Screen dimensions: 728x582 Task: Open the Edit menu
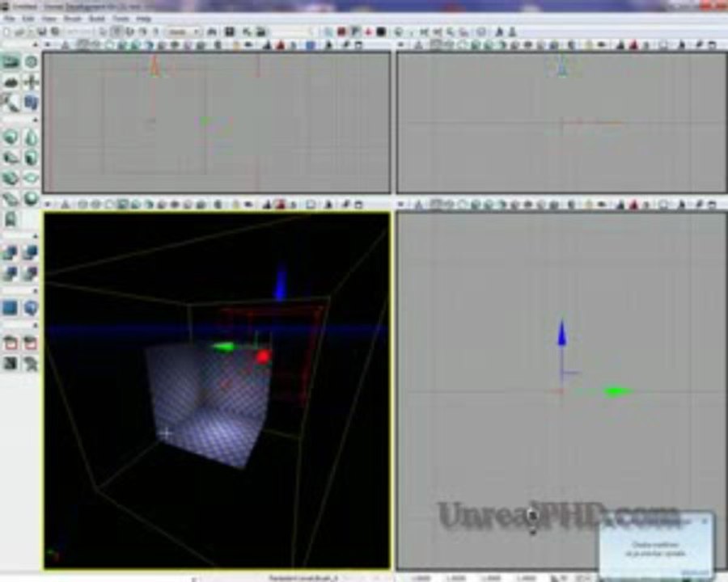click(28, 19)
